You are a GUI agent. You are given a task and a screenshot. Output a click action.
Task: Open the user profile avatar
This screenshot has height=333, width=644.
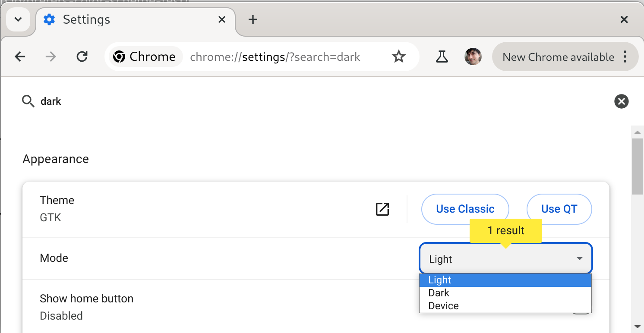click(473, 57)
